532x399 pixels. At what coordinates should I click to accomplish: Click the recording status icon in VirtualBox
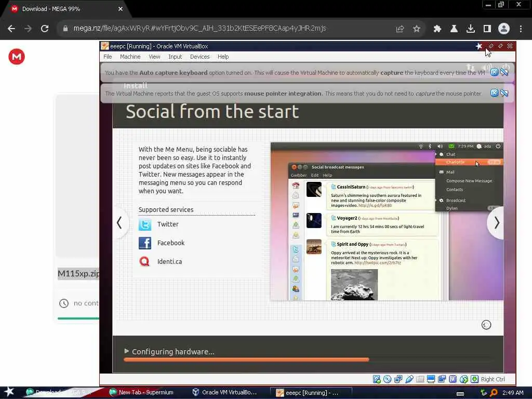coord(442,379)
